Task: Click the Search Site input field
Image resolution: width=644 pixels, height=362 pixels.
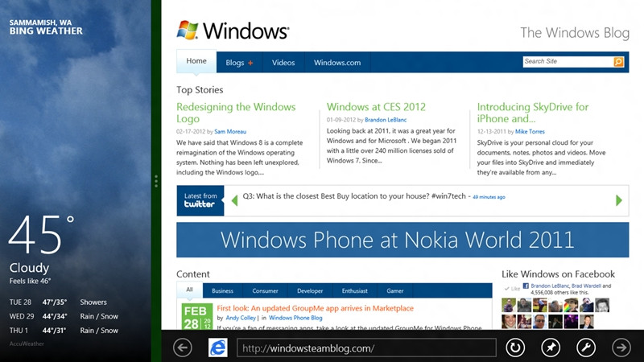Action: click(x=567, y=62)
